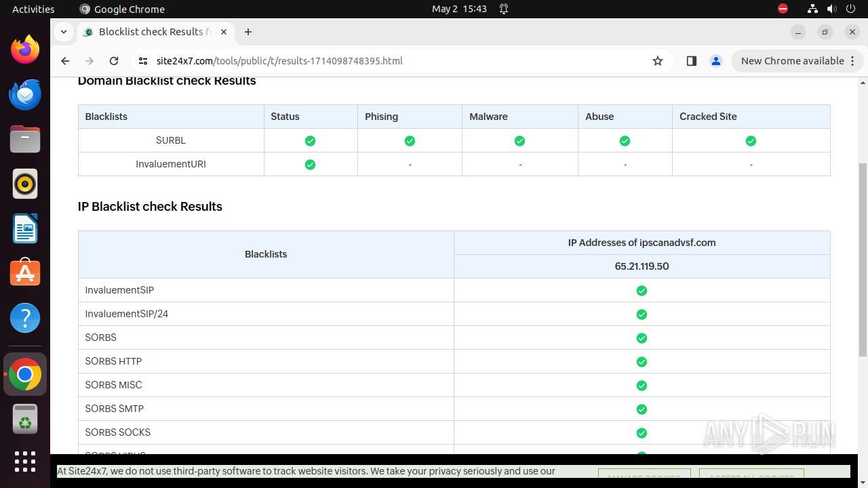
Task: Launch LibreOffice Writer from the dock
Action: (25, 228)
